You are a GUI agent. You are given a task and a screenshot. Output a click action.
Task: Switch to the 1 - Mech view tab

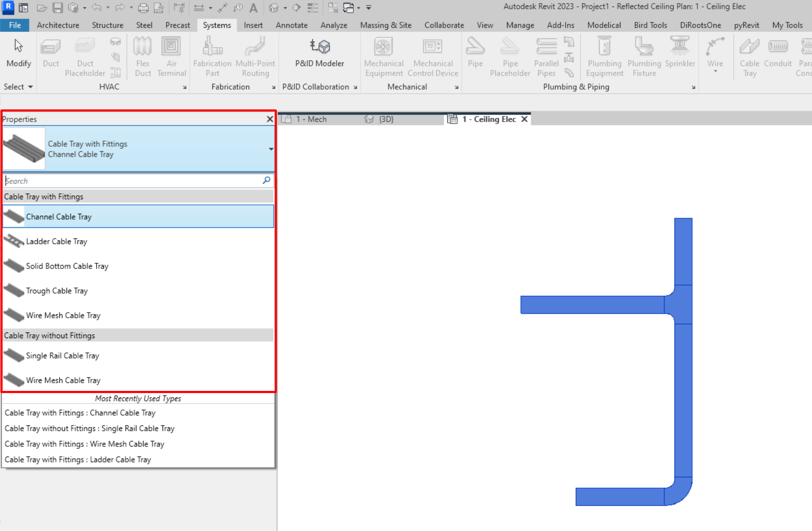pyautogui.click(x=311, y=119)
